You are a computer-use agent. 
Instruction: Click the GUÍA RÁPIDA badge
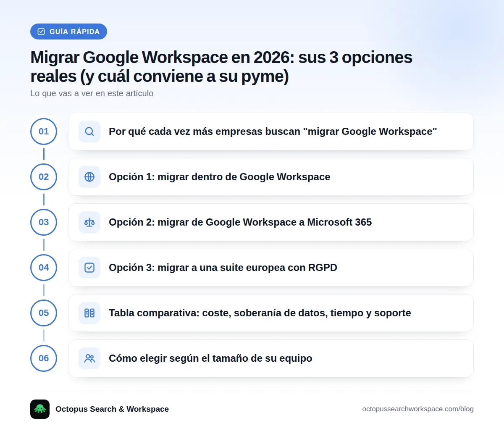point(68,32)
